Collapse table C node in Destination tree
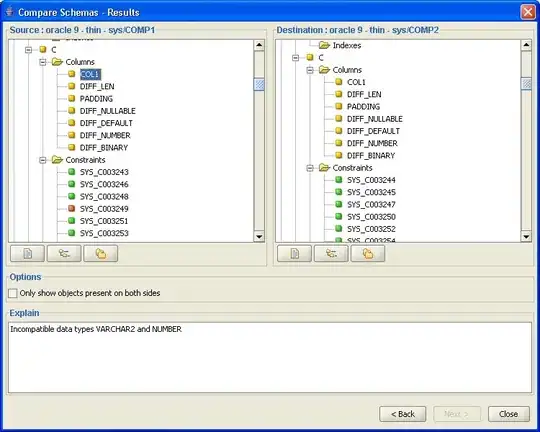This screenshot has width=540, height=432. (295, 58)
